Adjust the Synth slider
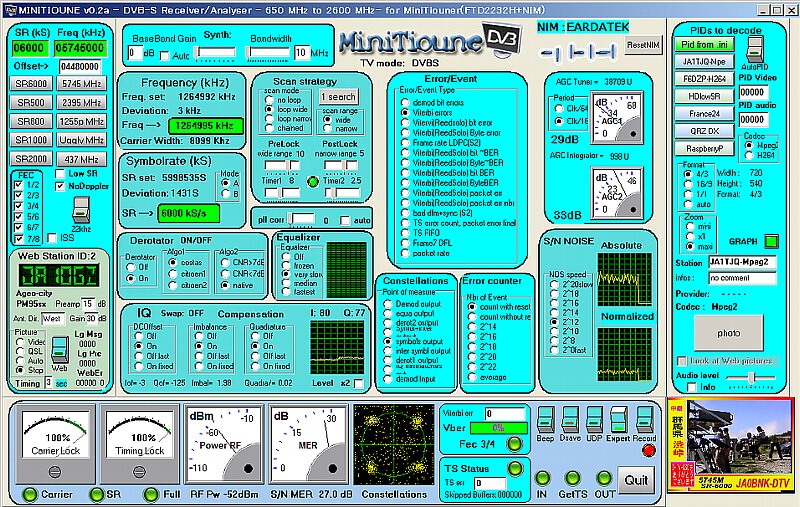The height and width of the screenshot is (507, 800). (x=216, y=53)
